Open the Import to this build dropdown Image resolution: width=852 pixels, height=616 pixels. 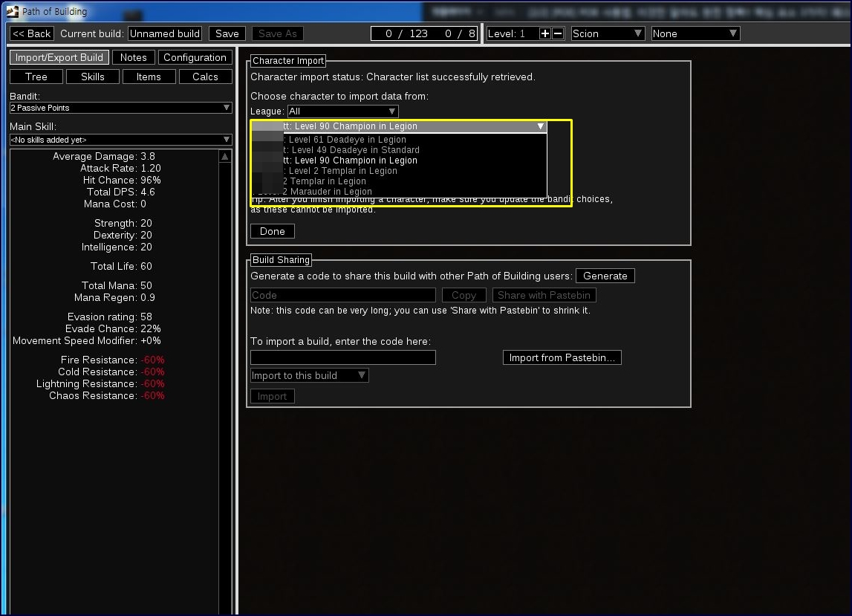(309, 376)
